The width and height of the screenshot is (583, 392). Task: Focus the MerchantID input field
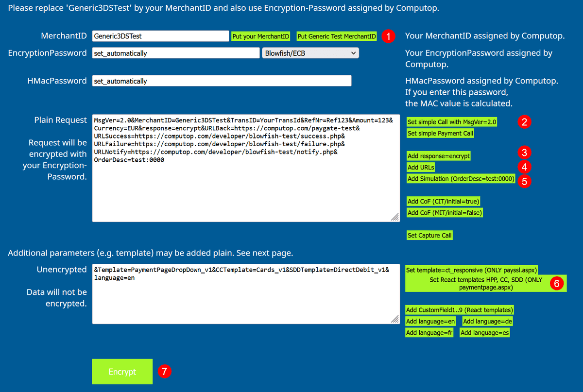point(160,36)
